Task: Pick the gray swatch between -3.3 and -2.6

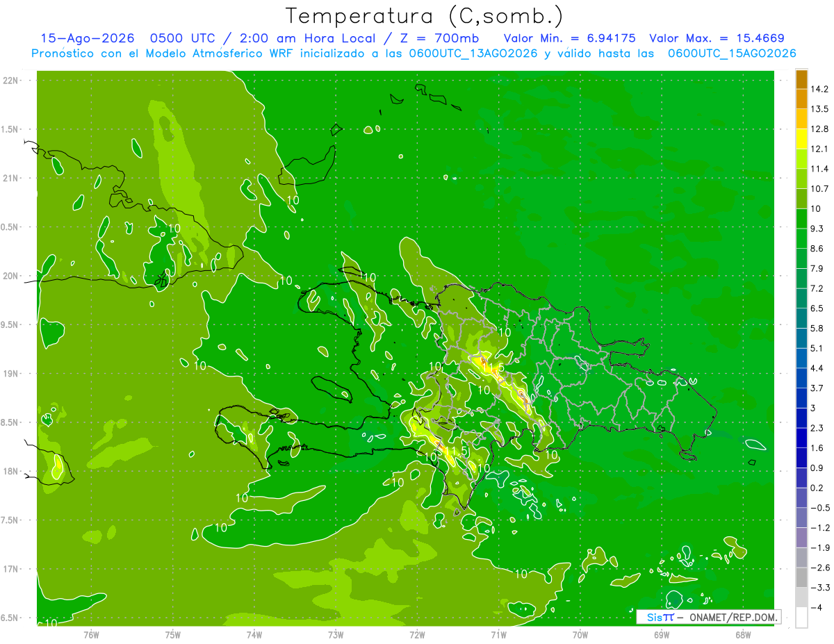Action: (801, 577)
